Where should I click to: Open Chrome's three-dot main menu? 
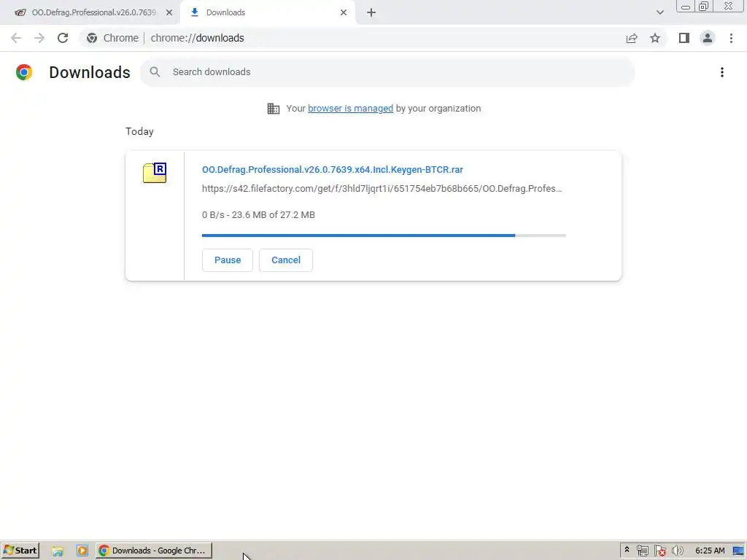[x=731, y=38]
